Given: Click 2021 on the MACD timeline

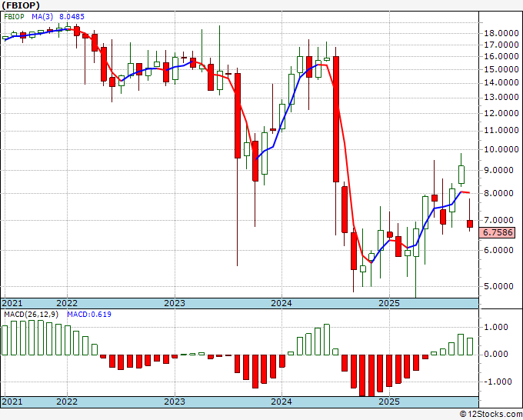Looking at the screenshot, I should pos(12,402).
